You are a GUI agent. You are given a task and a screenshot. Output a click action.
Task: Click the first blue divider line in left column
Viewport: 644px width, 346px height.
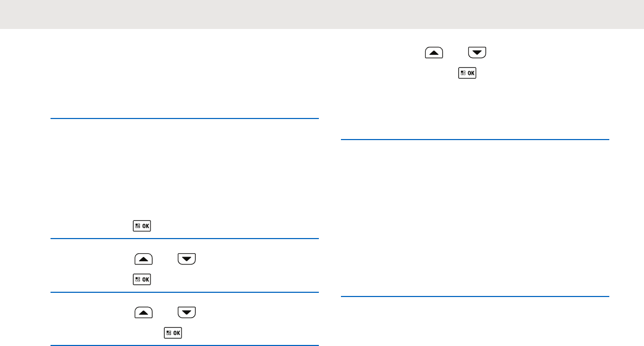click(x=185, y=118)
